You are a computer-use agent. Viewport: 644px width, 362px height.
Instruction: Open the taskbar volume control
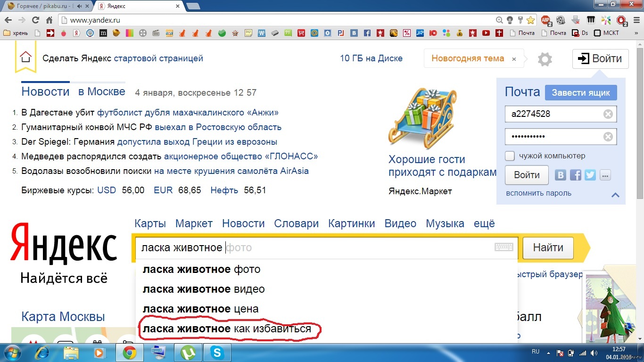593,353
